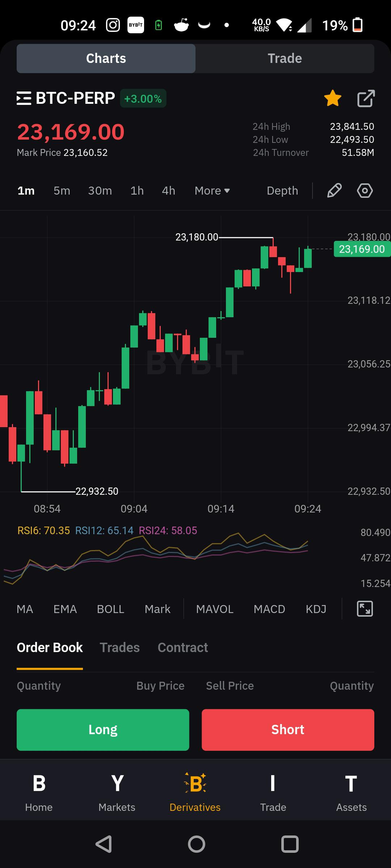Tap the 24h Low value 22,493.50

pos(352,140)
